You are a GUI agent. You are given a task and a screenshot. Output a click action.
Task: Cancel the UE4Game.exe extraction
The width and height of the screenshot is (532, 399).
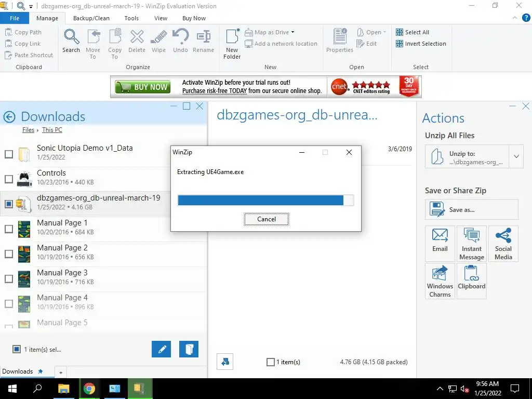pos(267,219)
